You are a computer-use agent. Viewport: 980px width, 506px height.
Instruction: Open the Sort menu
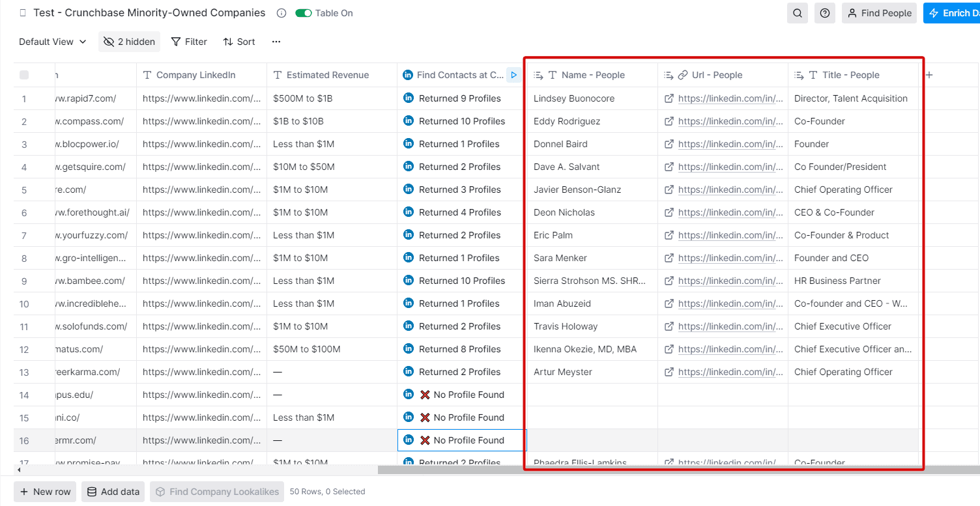tap(239, 42)
